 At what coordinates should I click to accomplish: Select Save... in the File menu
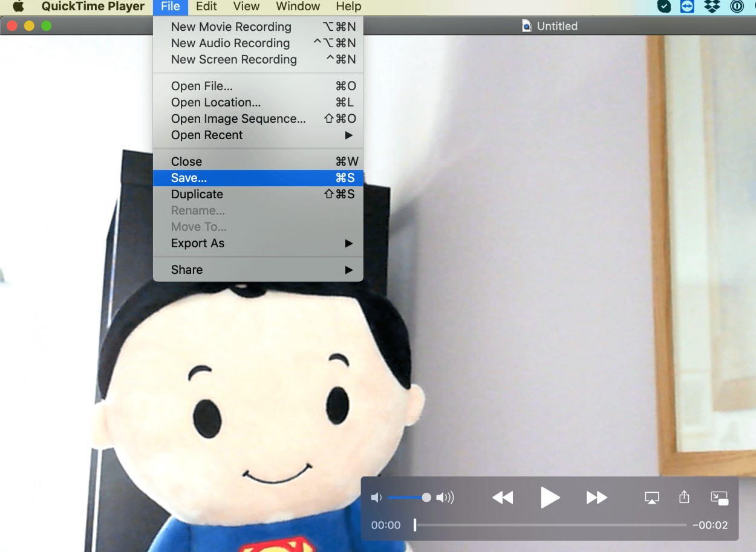click(258, 178)
